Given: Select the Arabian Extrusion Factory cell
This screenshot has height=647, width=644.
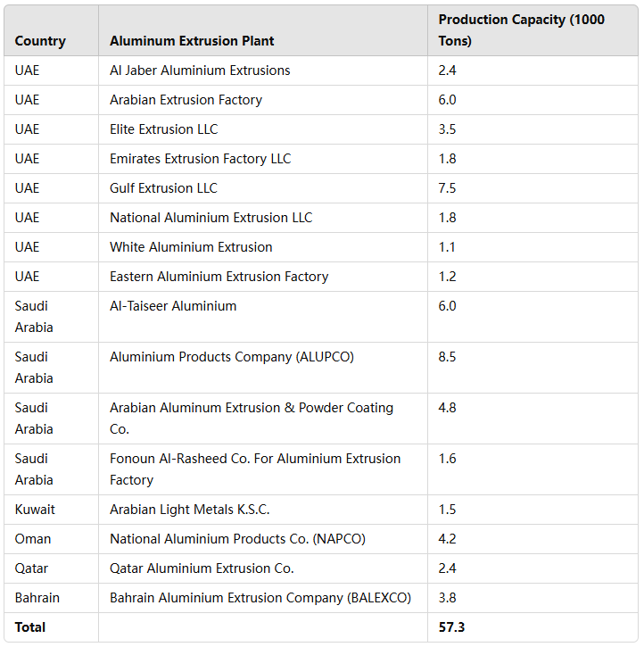Looking at the screenshot, I should tap(186, 100).
